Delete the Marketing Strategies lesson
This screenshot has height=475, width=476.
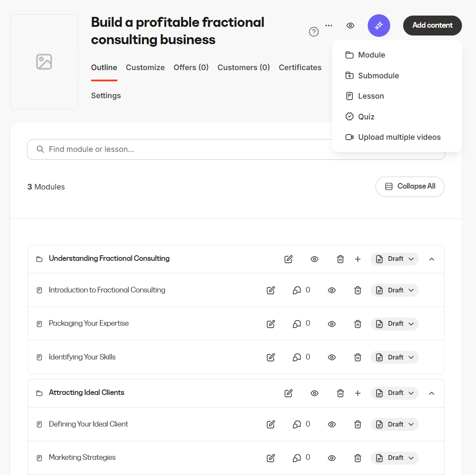(358, 458)
